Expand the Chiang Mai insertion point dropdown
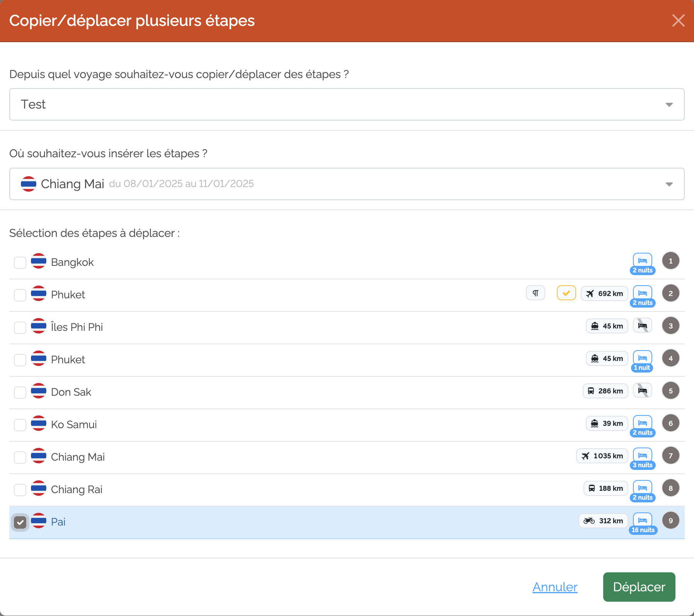 click(x=347, y=184)
